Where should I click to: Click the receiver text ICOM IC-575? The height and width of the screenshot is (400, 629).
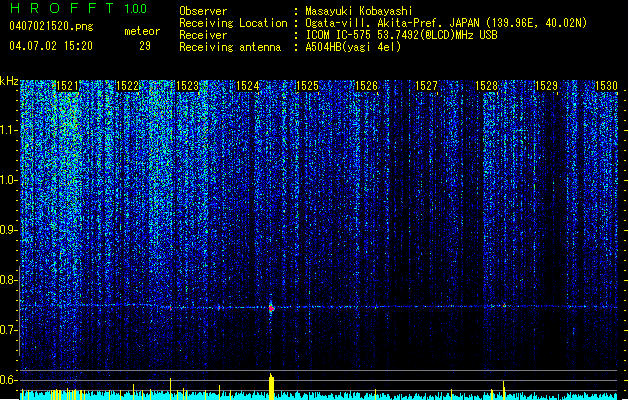[x=339, y=35]
